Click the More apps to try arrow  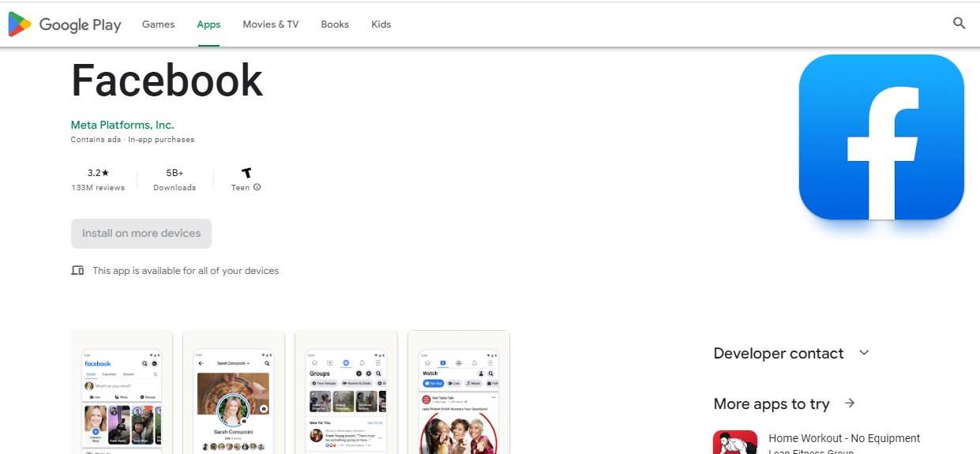pyautogui.click(x=850, y=403)
